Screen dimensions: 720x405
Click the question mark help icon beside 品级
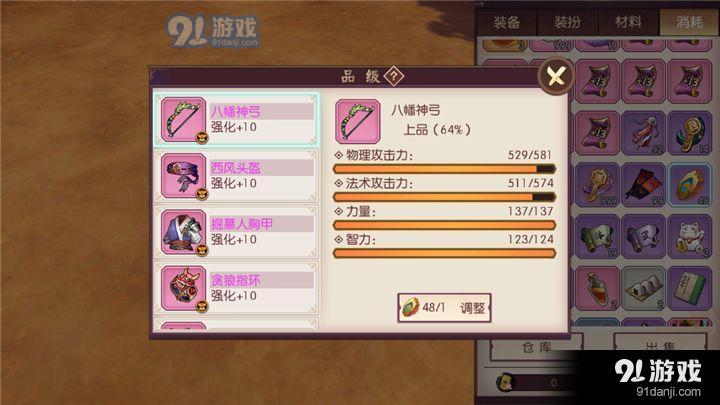point(394,76)
